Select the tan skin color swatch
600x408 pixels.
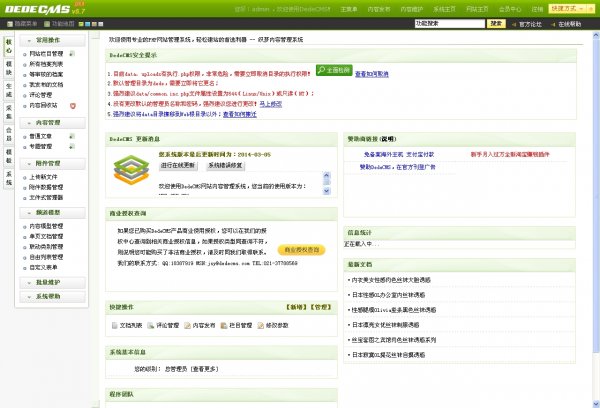[94, 24]
